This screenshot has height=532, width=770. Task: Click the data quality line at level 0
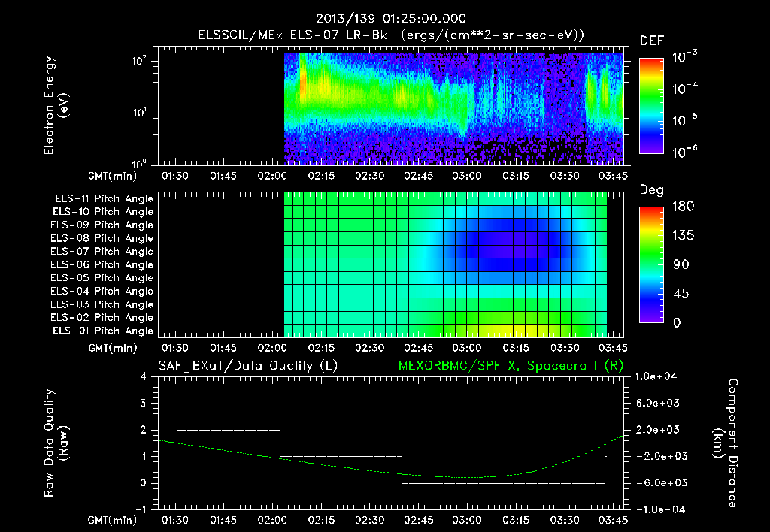coord(503,483)
